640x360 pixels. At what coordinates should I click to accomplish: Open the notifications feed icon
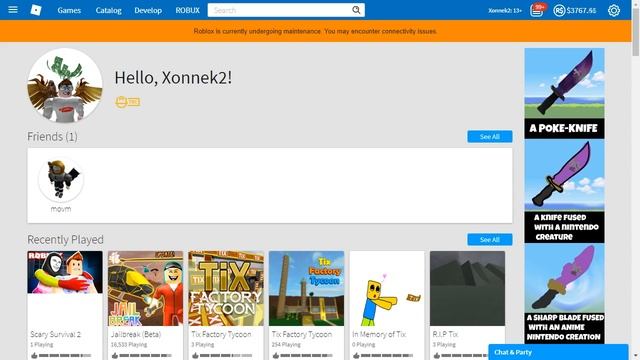click(x=537, y=10)
